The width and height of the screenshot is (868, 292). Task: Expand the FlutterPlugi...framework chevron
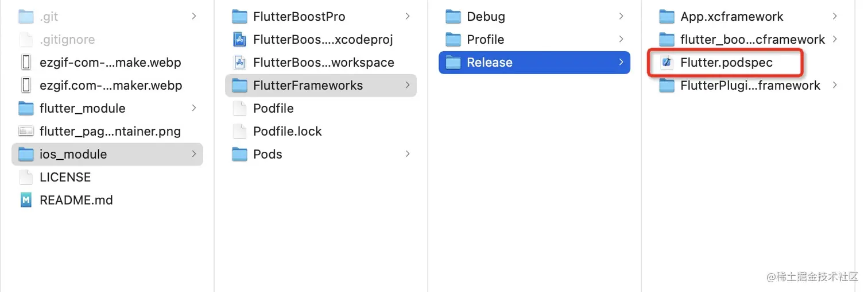[835, 85]
